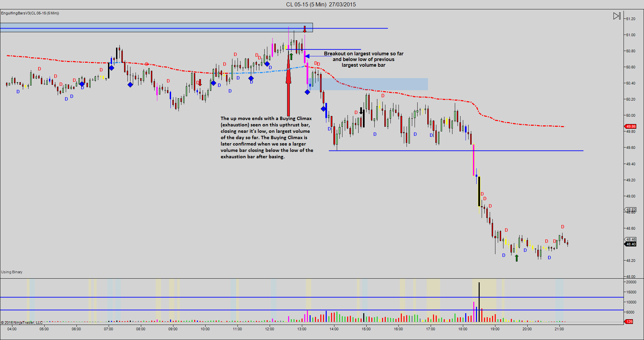
Task: Select the red down arrow above the 51.00 high
Action: (305, 29)
